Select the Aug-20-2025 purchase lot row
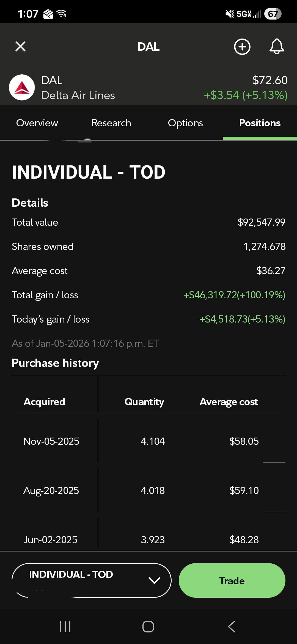Image resolution: width=297 pixels, height=644 pixels. [x=148, y=490]
